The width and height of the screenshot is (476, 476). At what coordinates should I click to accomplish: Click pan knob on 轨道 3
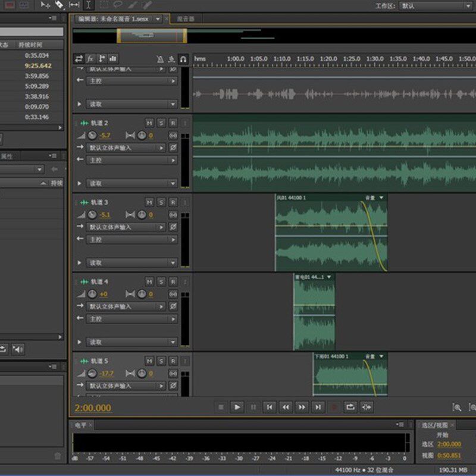point(142,215)
